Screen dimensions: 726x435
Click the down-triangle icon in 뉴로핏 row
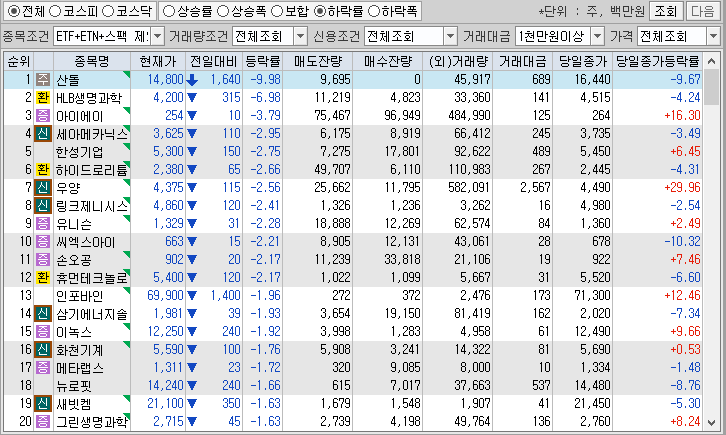click(192, 385)
